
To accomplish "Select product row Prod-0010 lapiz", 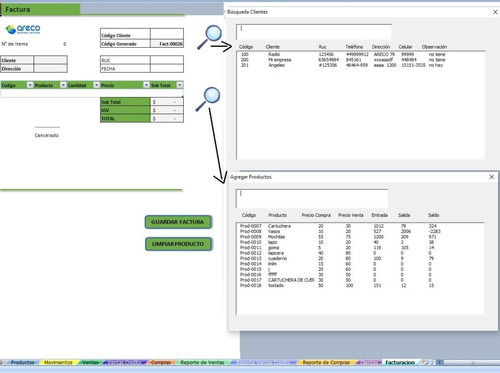I will pos(360,242).
